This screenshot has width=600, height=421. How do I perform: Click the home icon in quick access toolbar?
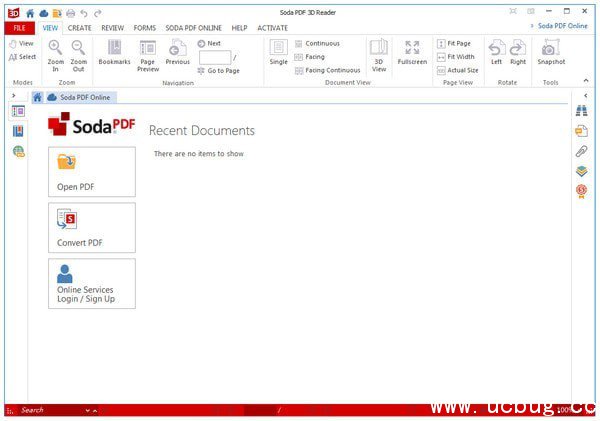tap(30, 13)
